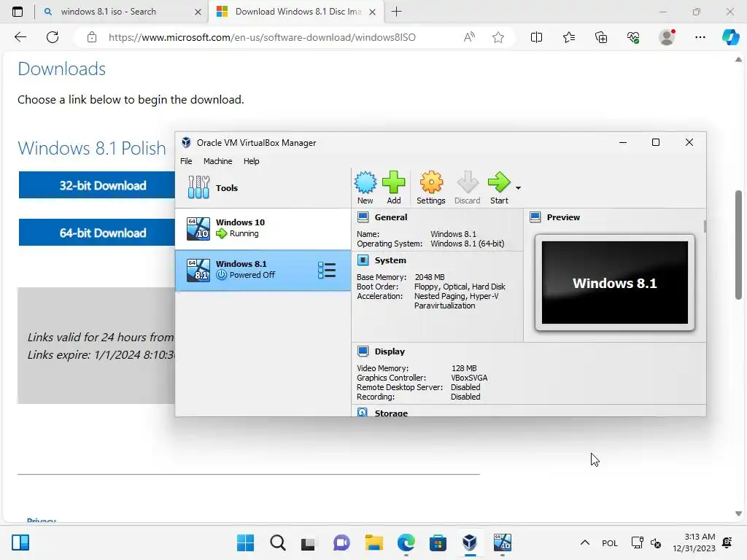Switch to the windows 8.1 iso Search tab
Image resolution: width=747 pixels, height=560 pixels.
coord(109,12)
